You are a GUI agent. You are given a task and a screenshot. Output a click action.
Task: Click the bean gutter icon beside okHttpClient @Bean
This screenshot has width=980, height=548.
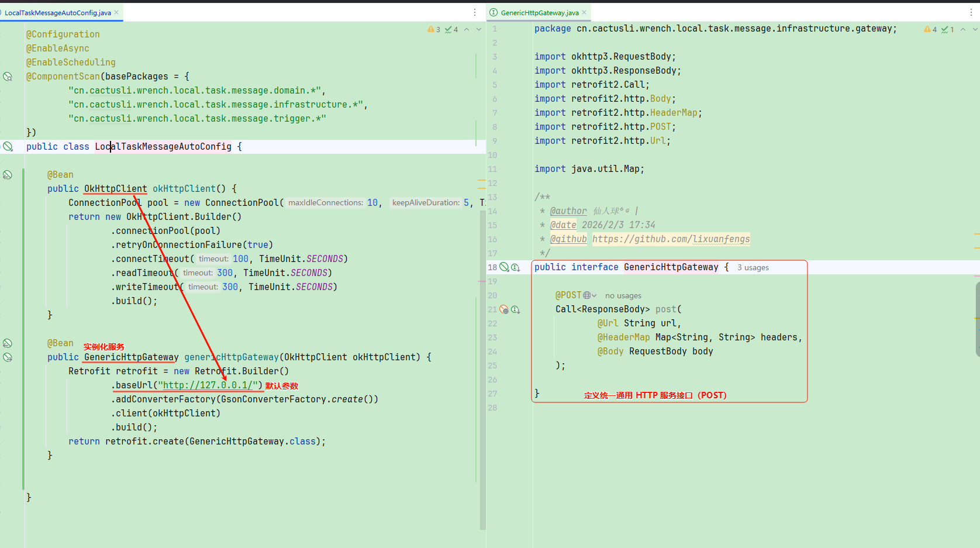click(8, 175)
